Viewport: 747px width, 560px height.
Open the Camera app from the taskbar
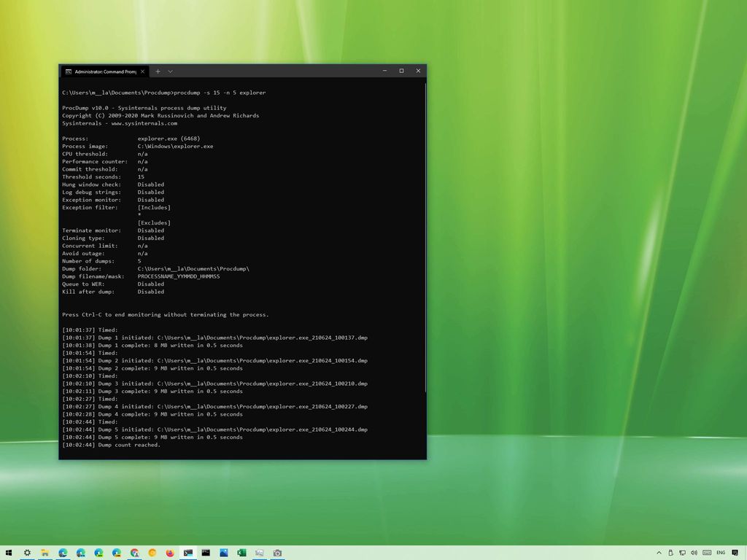click(278, 553)
